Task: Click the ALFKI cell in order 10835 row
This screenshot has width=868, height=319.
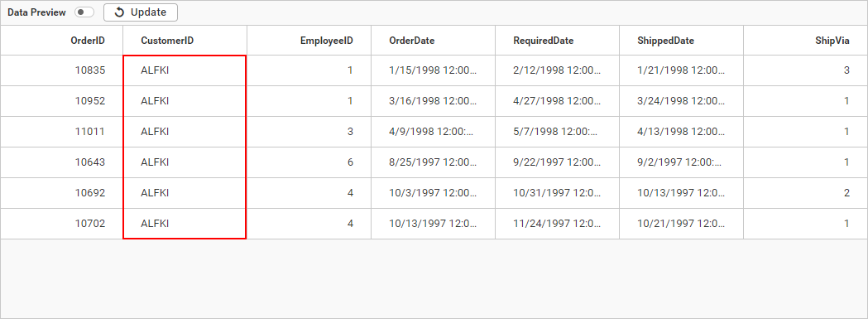Action: [185, 70]
